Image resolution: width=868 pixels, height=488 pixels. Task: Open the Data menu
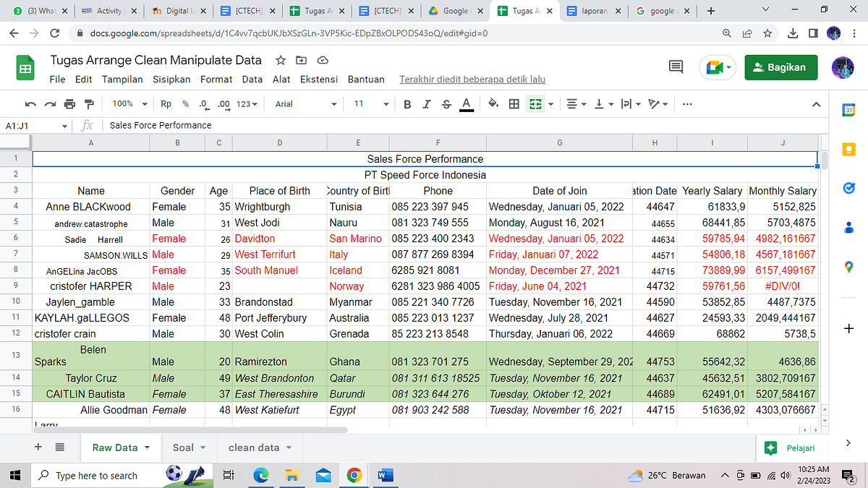click(x=252, y=80)
